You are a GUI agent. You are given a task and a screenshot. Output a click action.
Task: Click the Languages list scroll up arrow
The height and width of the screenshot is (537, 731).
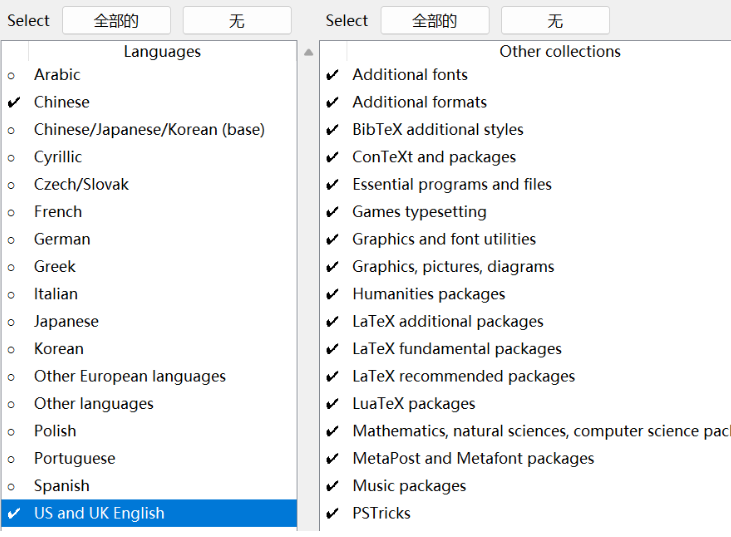click(x=308, y=53)
